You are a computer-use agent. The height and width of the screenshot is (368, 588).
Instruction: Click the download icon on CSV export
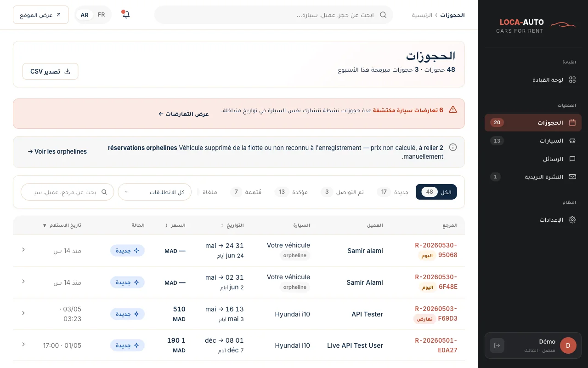click(68, 71)
